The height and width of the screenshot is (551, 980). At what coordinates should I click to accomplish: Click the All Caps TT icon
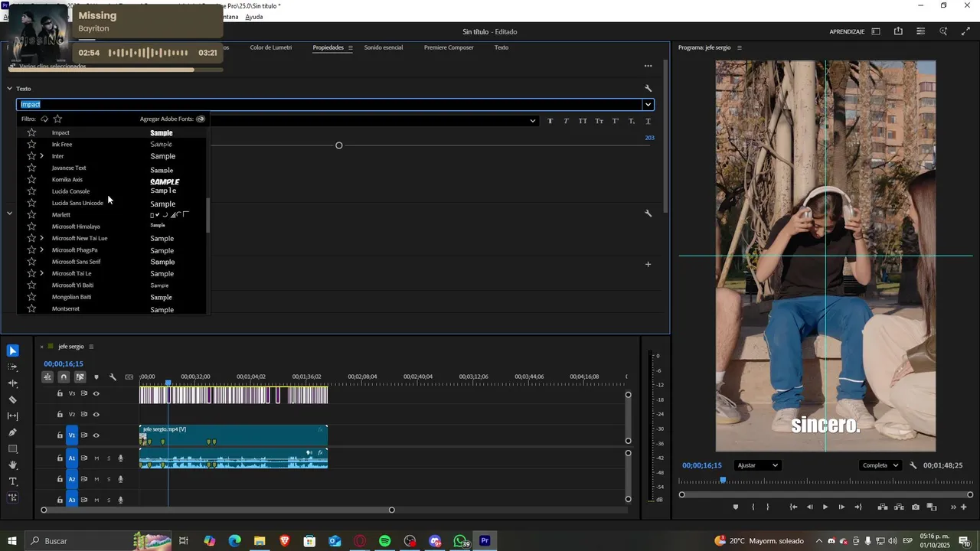[583, 121]
